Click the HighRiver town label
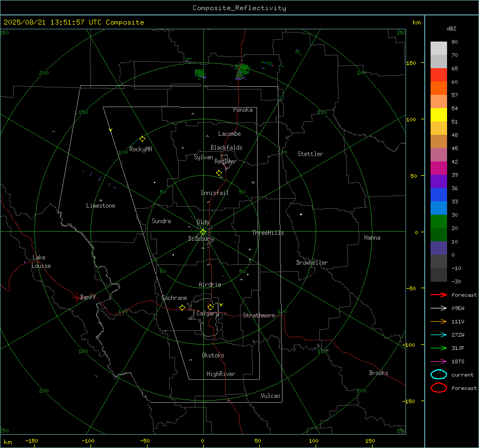479x448 pixels. (221, 374)
